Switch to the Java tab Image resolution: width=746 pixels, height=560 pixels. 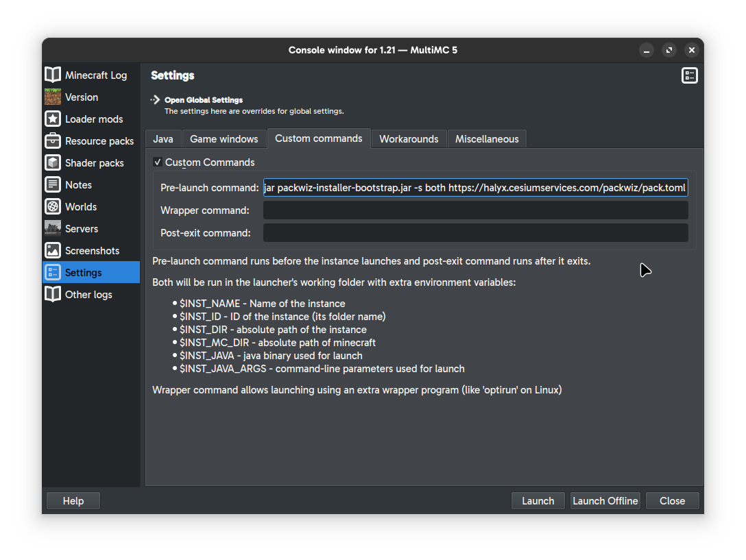[x=163, y=139]
